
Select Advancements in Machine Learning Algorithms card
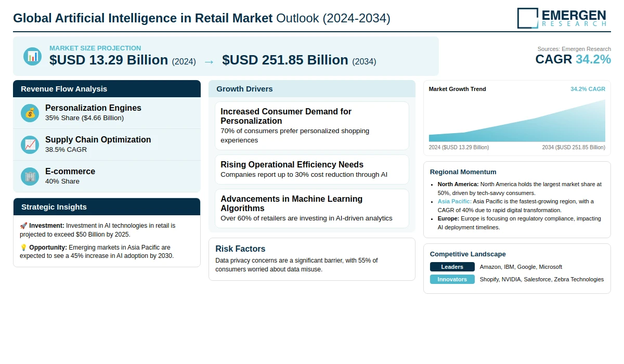click(x=311, y=209)
